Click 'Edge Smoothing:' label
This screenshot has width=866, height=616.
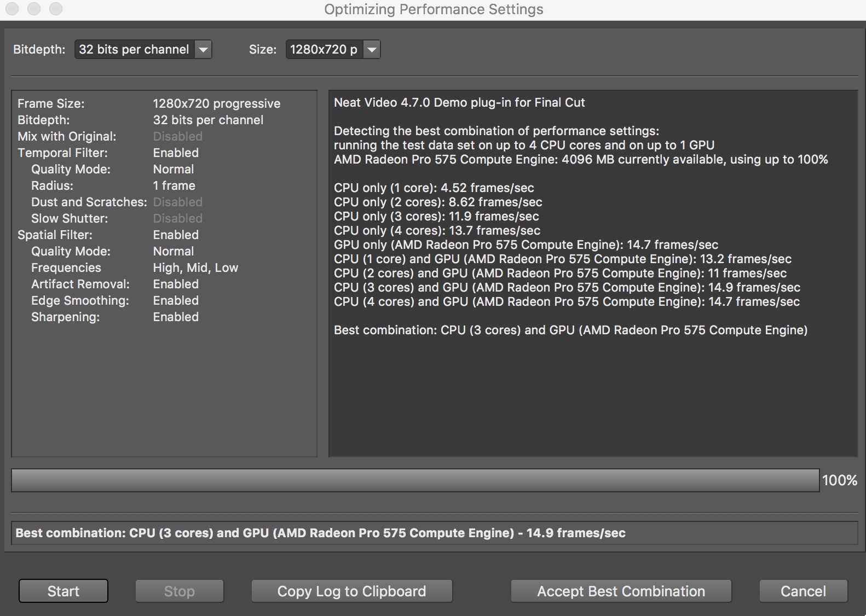80,300
